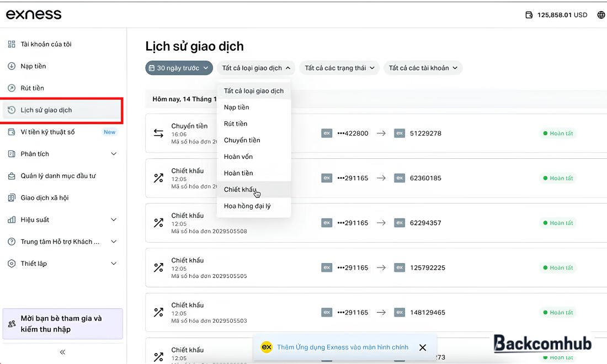This screenshot has width=607, height=364.
Task: Click Mời bạn bè tham gia banner
Action: 63,324
